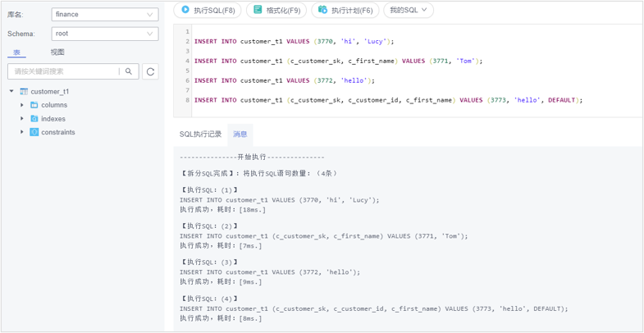This screenshot has height=333, width=644.
Task: Click logged INSERT statement with 3770 'Lucy'
Action: (280, 200)
